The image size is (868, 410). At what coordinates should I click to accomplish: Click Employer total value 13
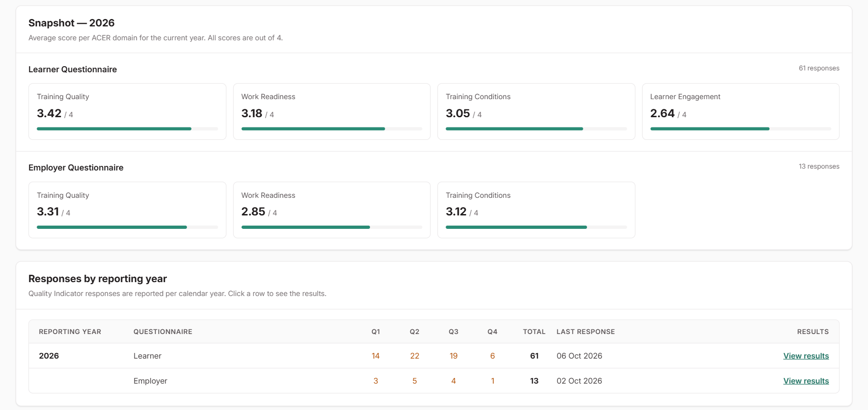pyautogui.click(x=534, y=381)
